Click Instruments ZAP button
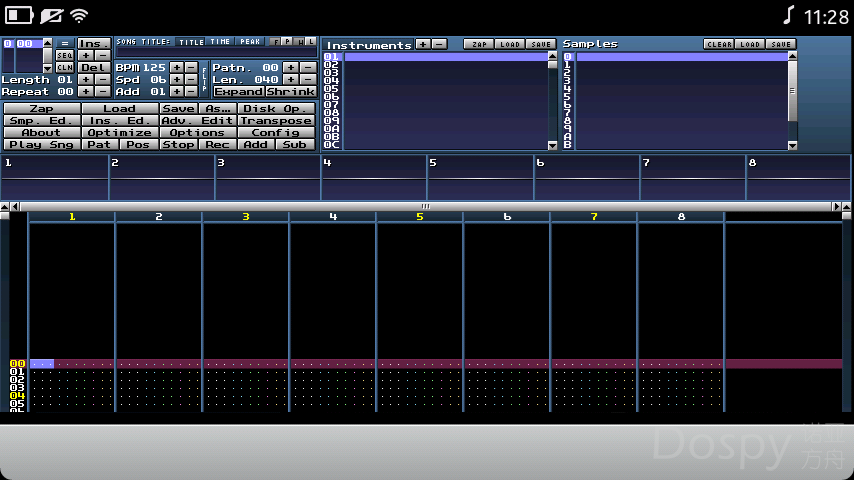 click(479, 44)
